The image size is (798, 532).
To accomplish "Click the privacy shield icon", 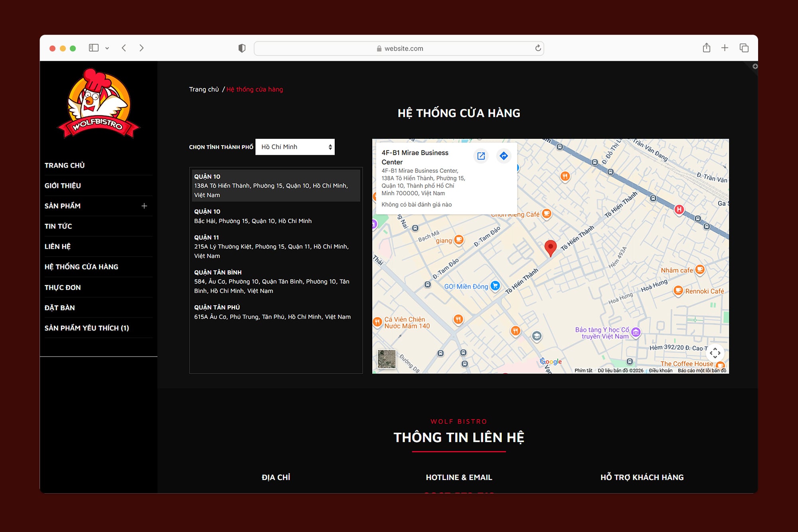I will (242, 48).
